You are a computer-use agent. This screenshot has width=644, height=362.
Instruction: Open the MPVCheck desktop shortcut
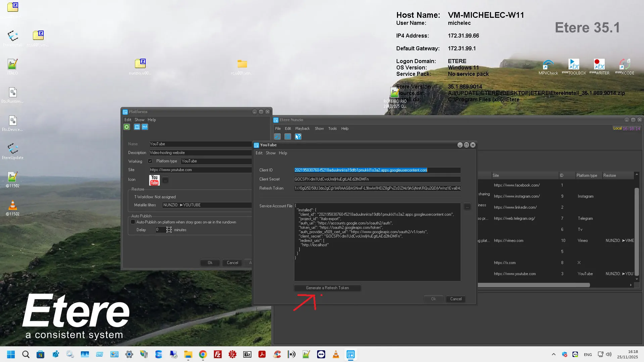pyautogui.click(x=548, y=66)
